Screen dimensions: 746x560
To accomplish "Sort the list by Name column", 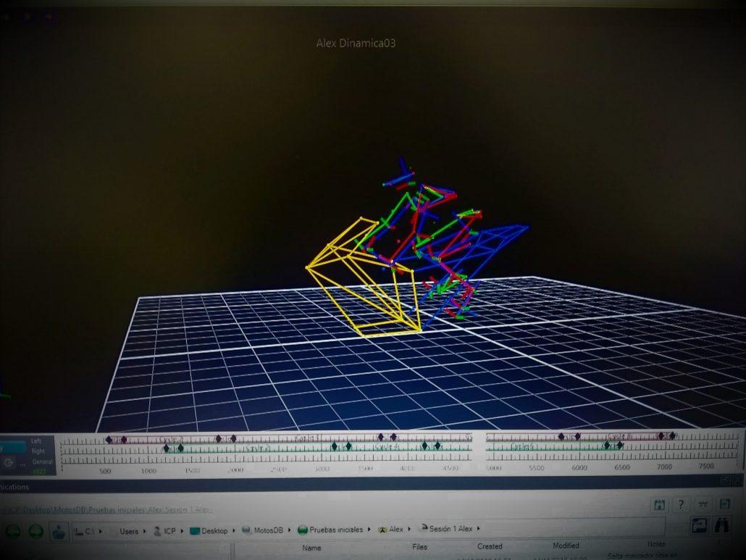I will click(311, 548).
